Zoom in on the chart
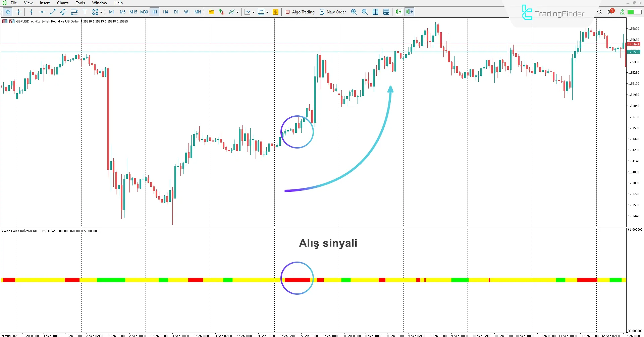The image size is (644, 337). [354, 12]
